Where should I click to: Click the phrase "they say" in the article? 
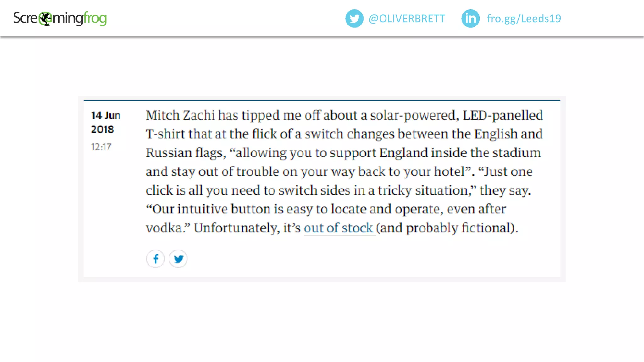(503, 190)
